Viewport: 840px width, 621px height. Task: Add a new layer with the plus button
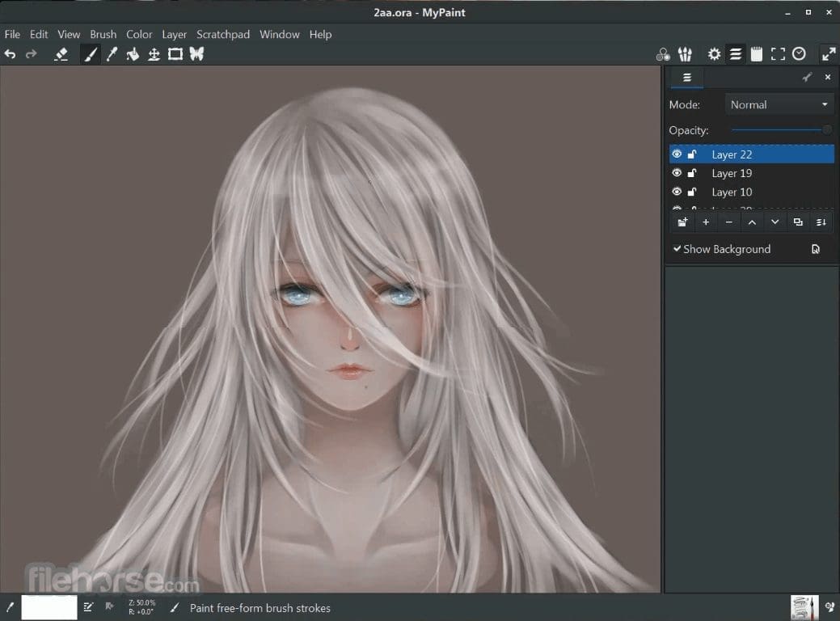coord(705,222)
